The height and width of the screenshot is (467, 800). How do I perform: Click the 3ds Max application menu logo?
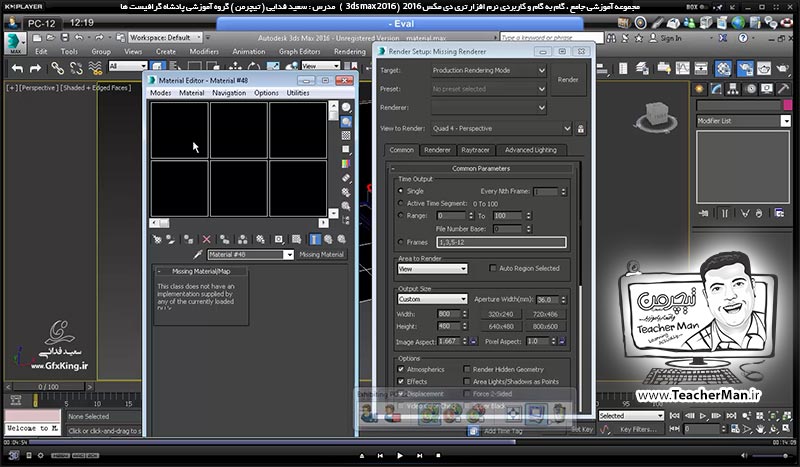pos(15,42)
